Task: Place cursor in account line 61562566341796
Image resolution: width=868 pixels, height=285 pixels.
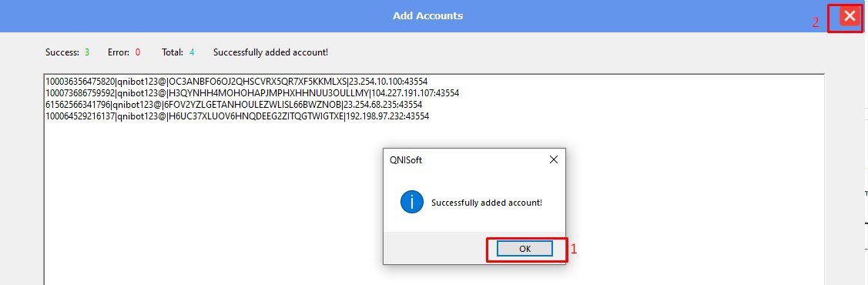Action: pos(233,105)
